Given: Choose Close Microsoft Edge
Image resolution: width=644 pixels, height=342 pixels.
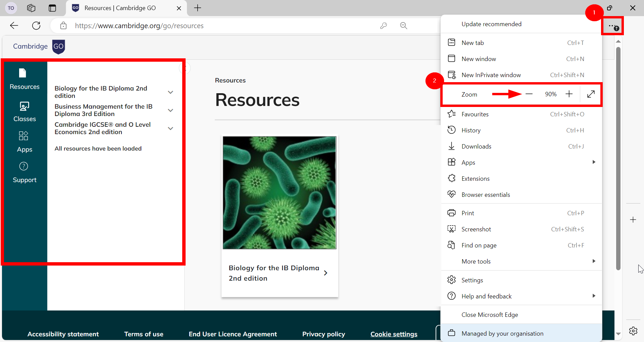Looking at the screenshot, I should pyautogui.click(x=521, y=315).
